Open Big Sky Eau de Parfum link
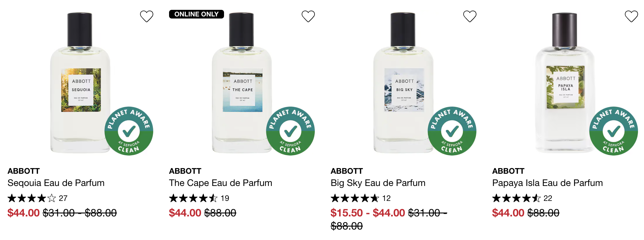 tap(378, 183)
